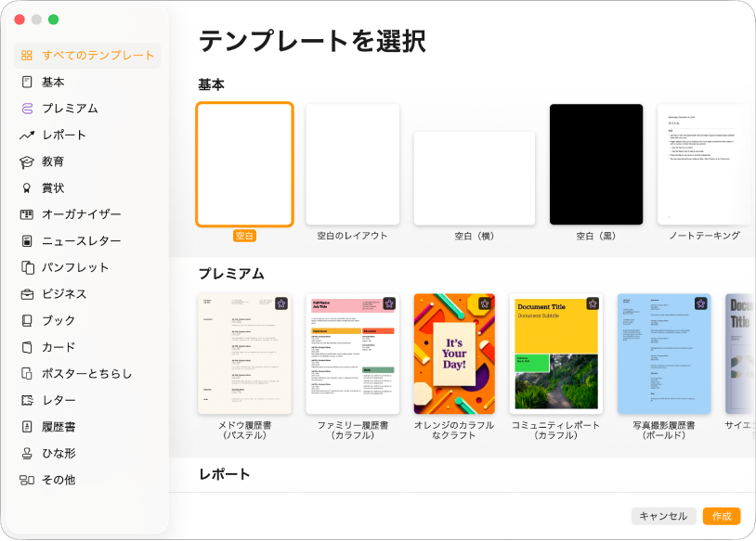Viewport: 756px width, 541px height.
Task: Select 基本 in the sidebar
Action: click(x=56, y=82)
